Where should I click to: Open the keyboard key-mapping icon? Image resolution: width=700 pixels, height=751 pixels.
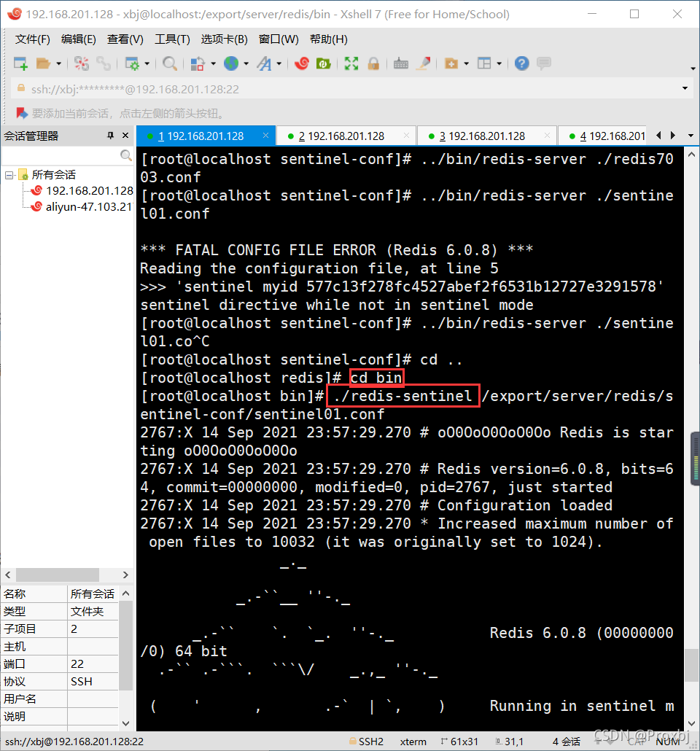pos(400,63)
